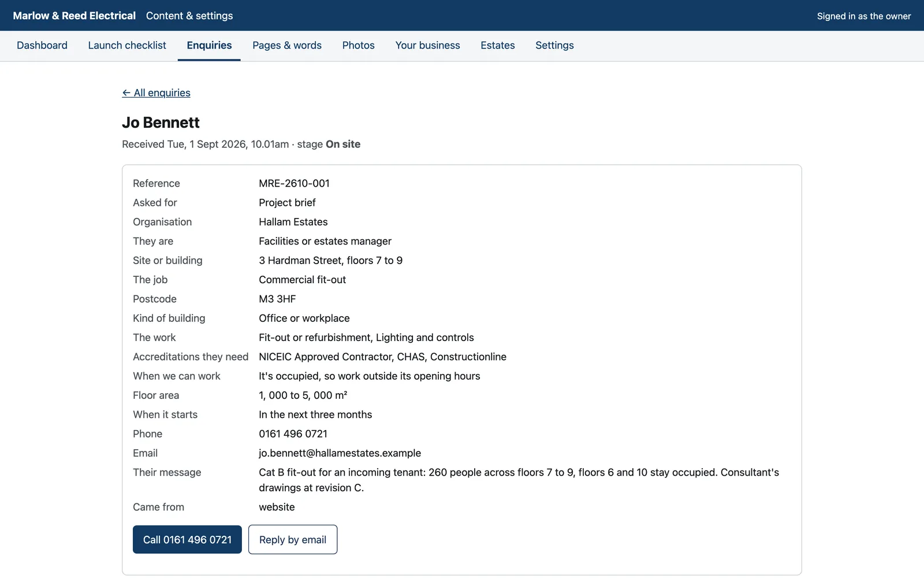Viewport: 924px width, 578px height.
Task: Click the Call 0161 496 0721 button
Action: (x=187, y=539)
